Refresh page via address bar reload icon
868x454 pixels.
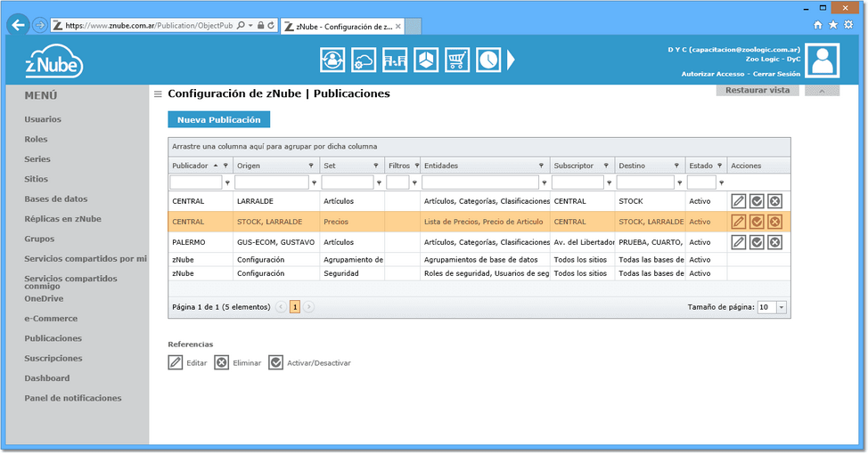(271, 26)
